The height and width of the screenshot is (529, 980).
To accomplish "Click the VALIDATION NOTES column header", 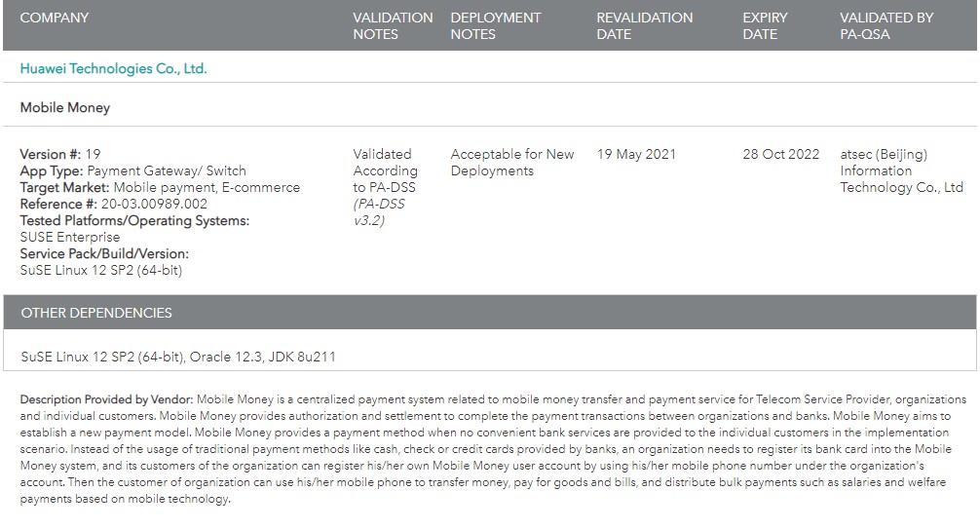I will pyautogui.click(x=393, y=25).
